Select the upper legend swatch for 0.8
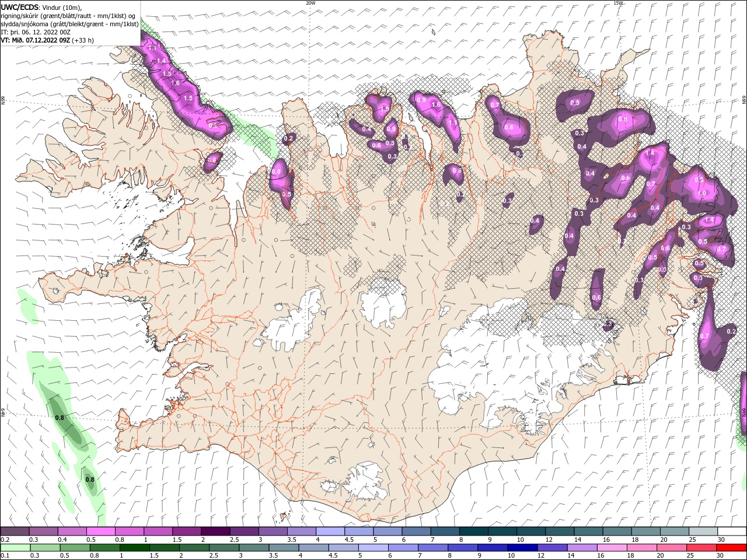 [129, 531]
